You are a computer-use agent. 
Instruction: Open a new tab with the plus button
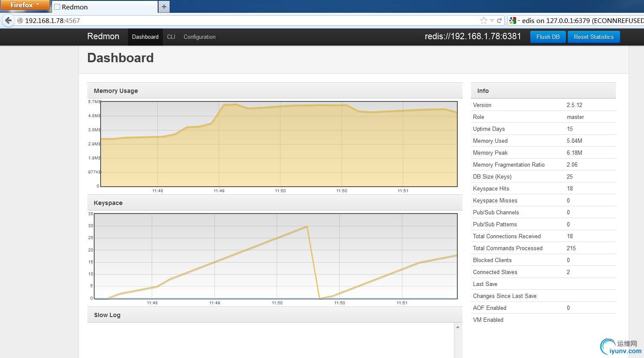tap(164, 7)
